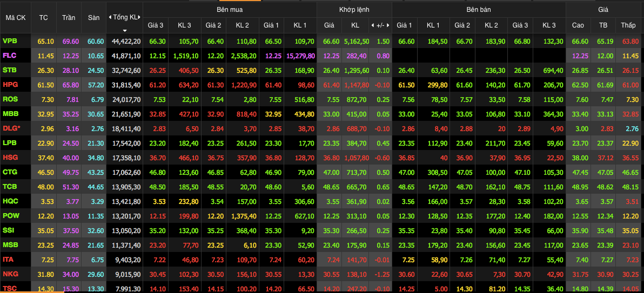
Task: Open the SSI stock symbol
Action: 9,230
